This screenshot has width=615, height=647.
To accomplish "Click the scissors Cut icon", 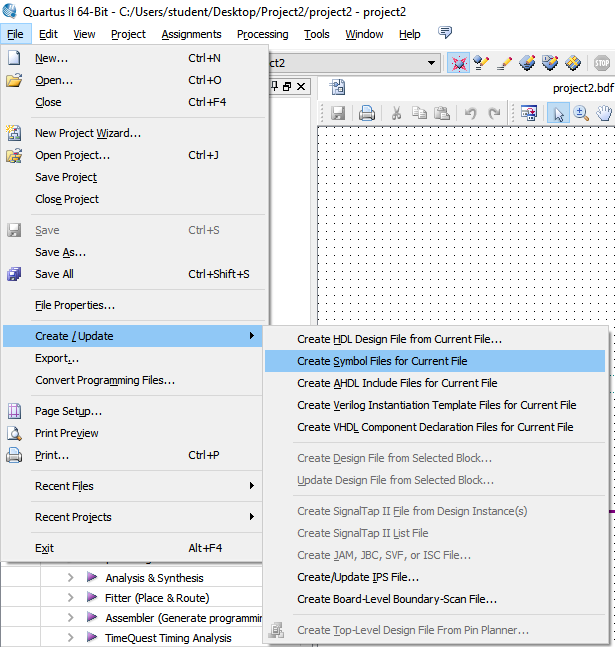I will [396, 114].
